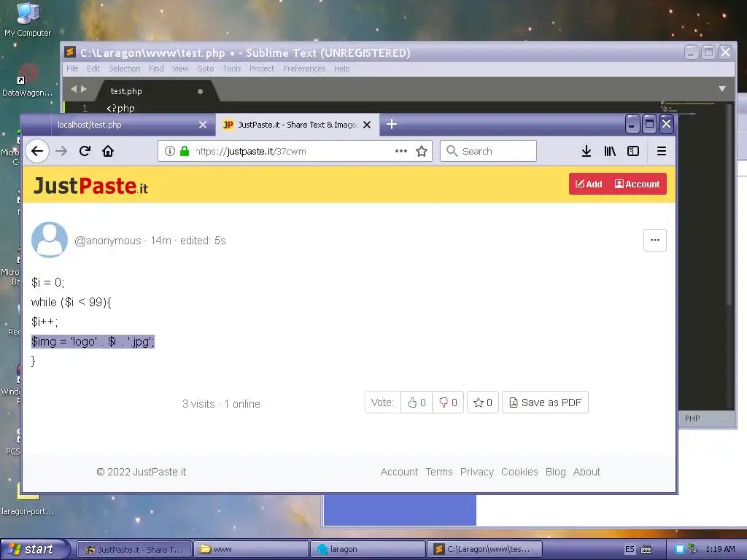Open Sublime Text Goto menu

pos(205,69)
